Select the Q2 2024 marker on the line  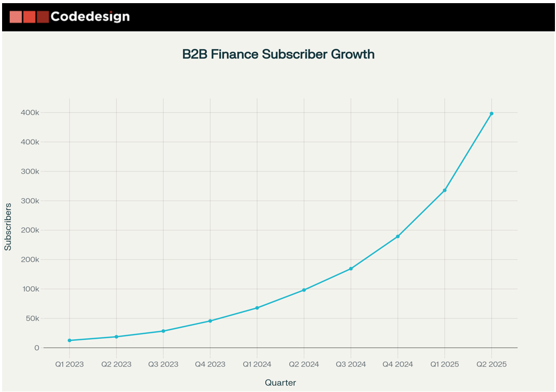(304, 290)
